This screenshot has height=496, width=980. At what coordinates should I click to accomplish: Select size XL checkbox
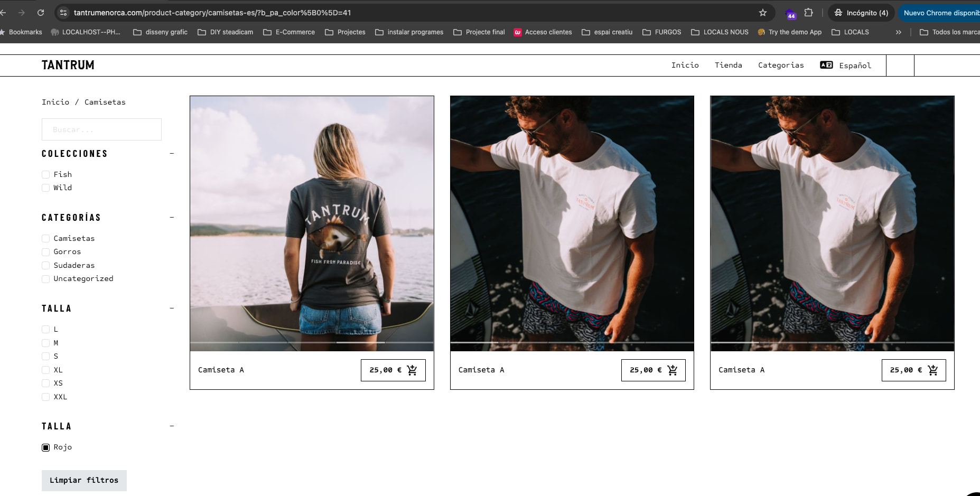pyautogui.click(x=46, y=370)
